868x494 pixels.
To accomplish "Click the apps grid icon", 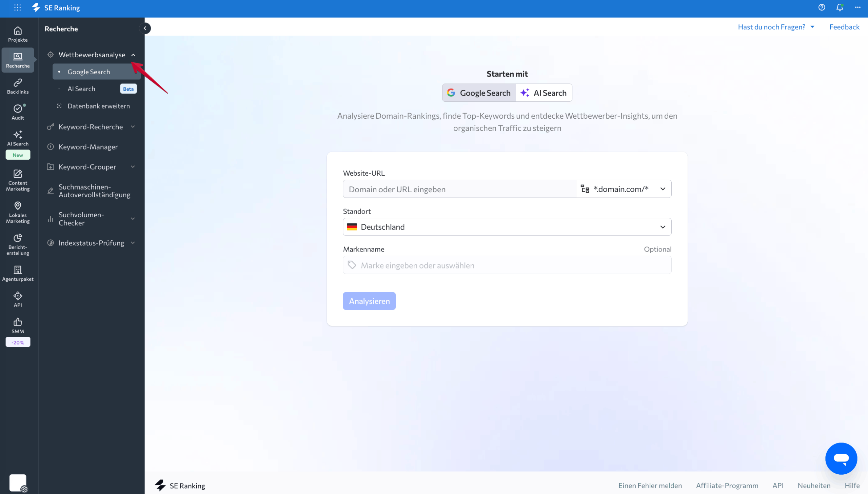I will (18, 7).
